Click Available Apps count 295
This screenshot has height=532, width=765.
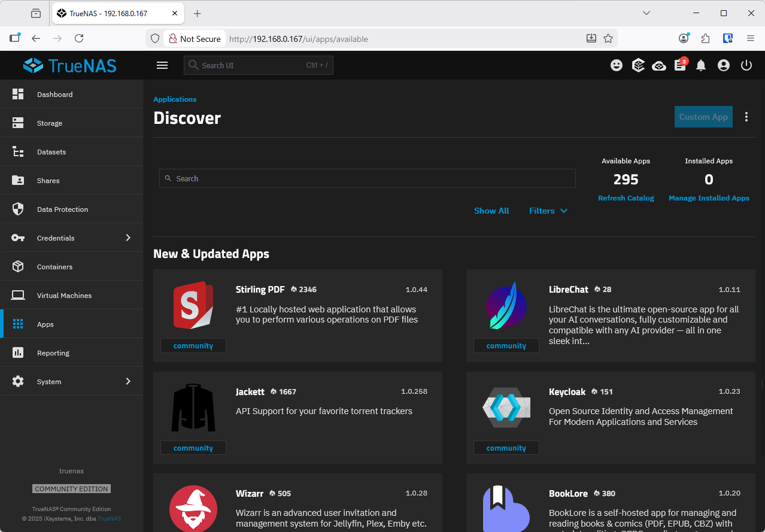coord(626,180)
